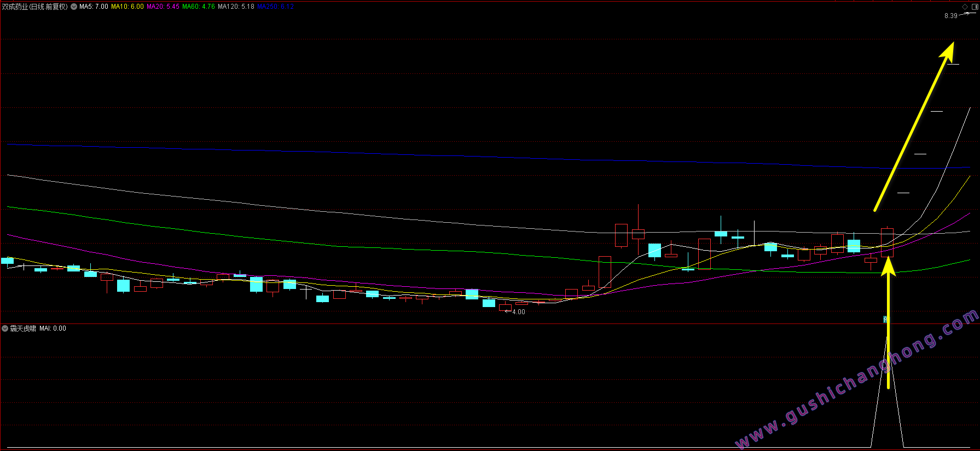This screenshot has height=451, width=980.
Task: Expand the 霸天虎啸 indicator dropdown arrow
Action: tap(5, 328)
